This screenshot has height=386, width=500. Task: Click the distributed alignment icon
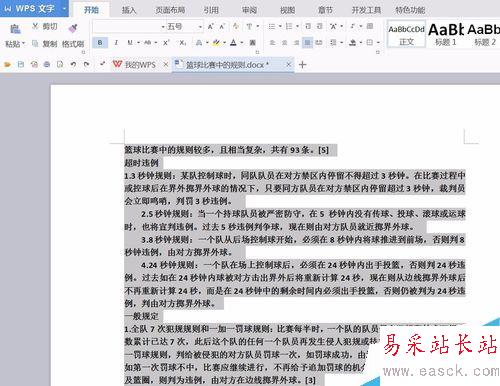pos(319,43)
